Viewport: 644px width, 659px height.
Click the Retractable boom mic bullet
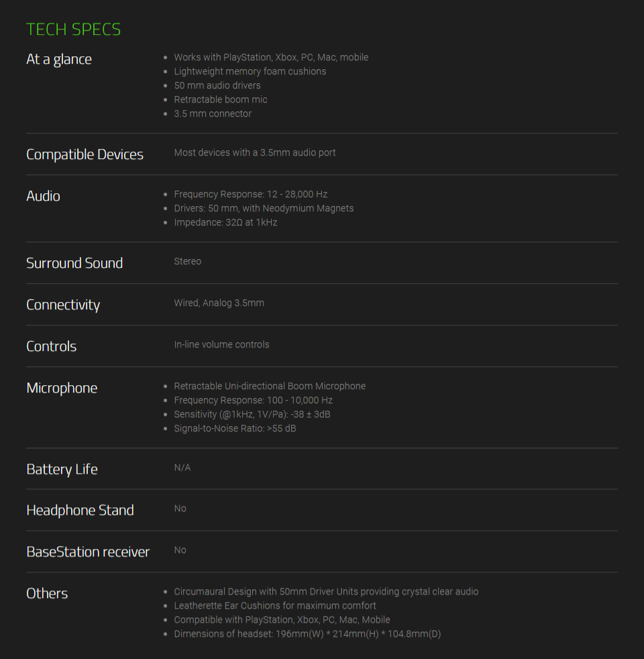point(221,99)
